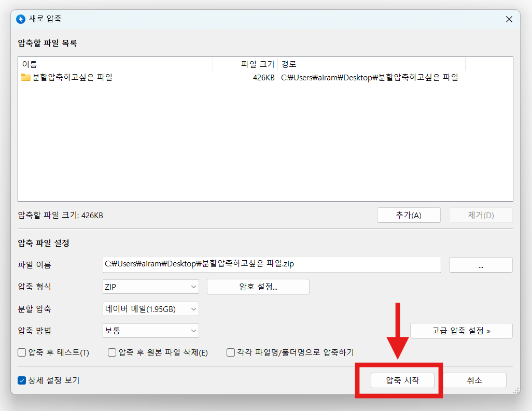Click inside the 파일 이름 path field
Viewport: 532px width, 411px height.
(270, 264)
